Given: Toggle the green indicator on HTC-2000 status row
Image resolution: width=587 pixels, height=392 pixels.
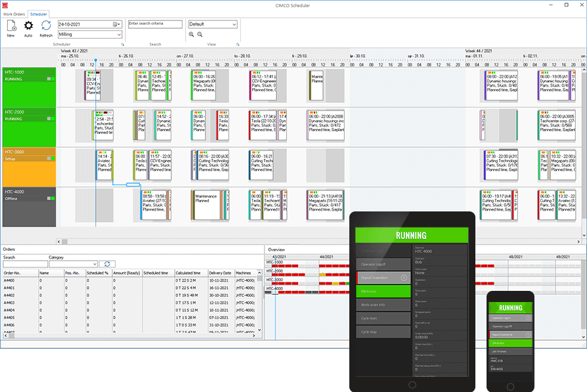Looking at the screenshot, I should click(x=53, y=119).
